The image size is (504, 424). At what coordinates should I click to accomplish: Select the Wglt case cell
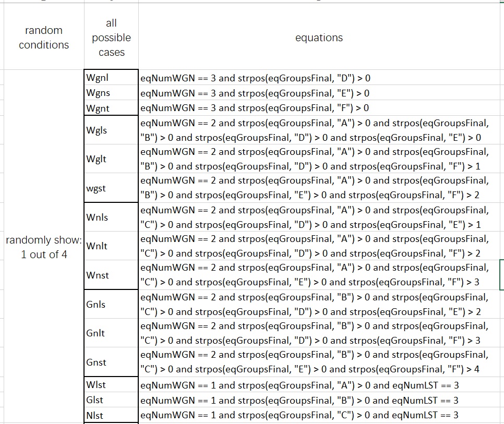coord(111,159)
